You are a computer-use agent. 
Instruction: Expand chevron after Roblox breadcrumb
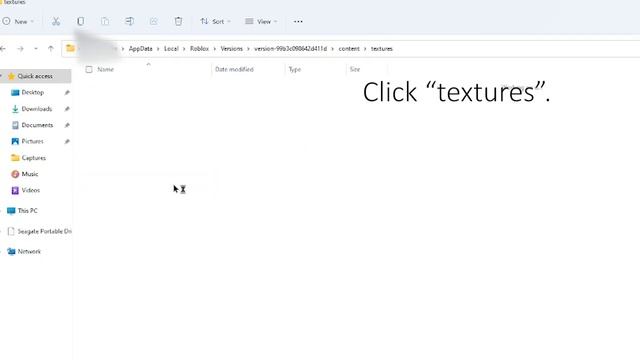click(215, 49)
